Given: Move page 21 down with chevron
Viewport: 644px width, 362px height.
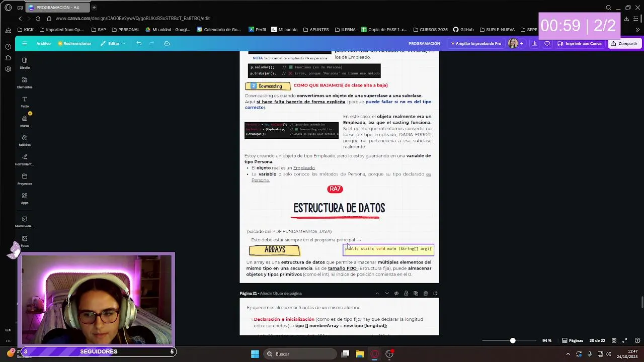Looking at the screenshot, I should (x=387, y=293).
